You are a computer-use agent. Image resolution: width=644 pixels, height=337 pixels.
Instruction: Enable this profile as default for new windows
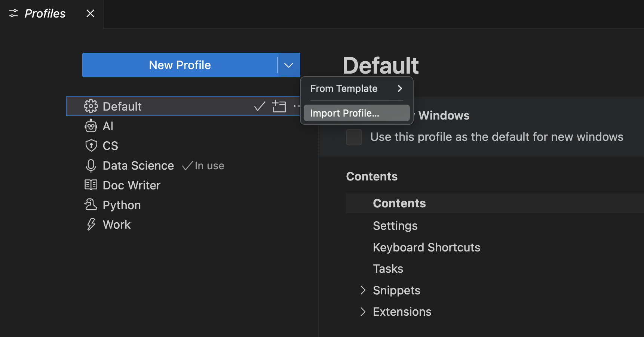(353, 137)
